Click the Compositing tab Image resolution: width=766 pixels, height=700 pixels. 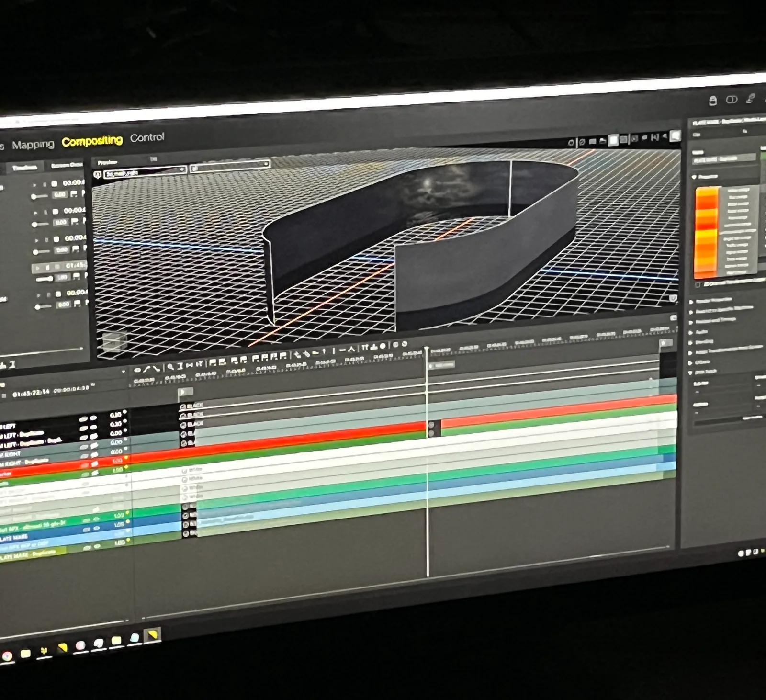92,141
